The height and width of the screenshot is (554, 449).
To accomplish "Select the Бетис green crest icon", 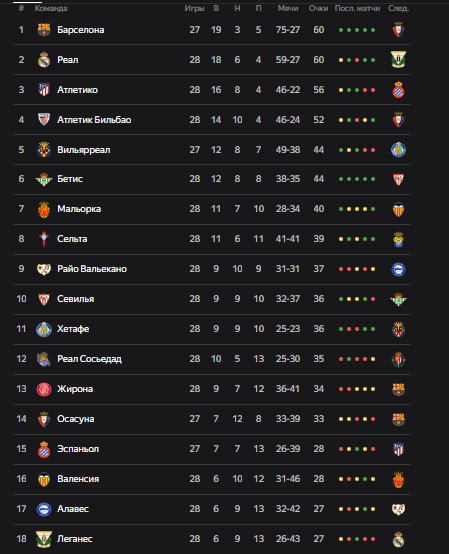I will click(44, 179).
